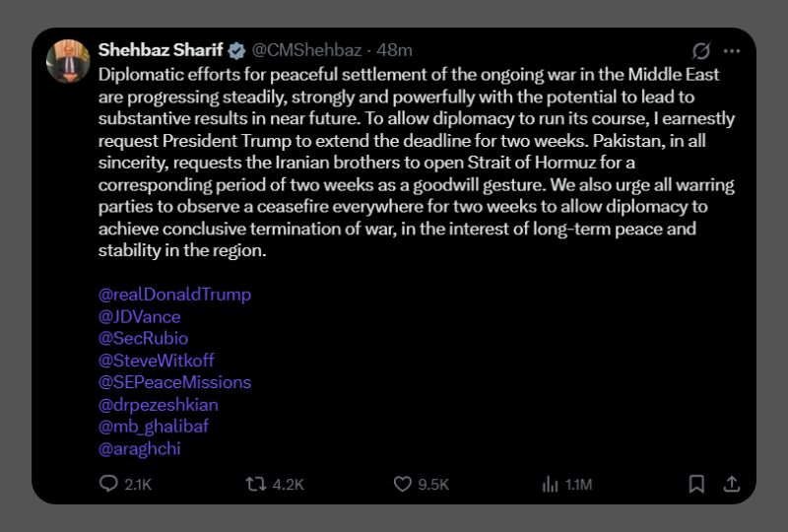Image resolution: width=788 pixels, height=532 pixels.
Task: Open the view analytics bar chart icon
Action: click(551, 484)
